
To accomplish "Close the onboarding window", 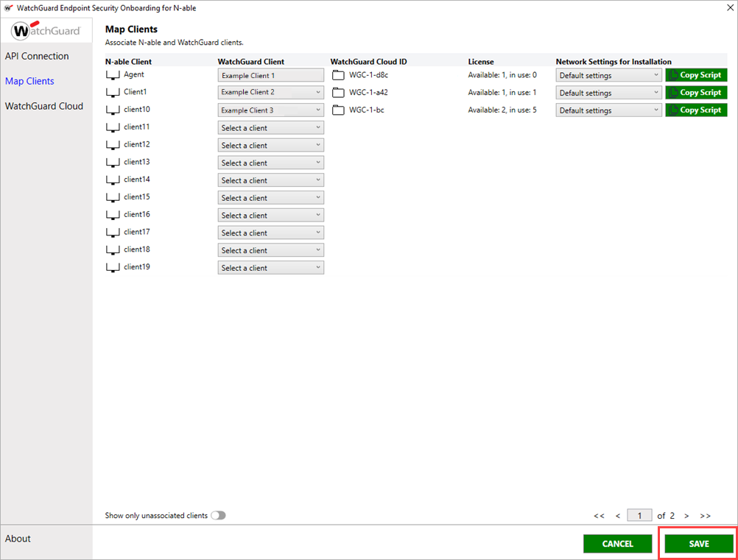I will tap(730, 7).
